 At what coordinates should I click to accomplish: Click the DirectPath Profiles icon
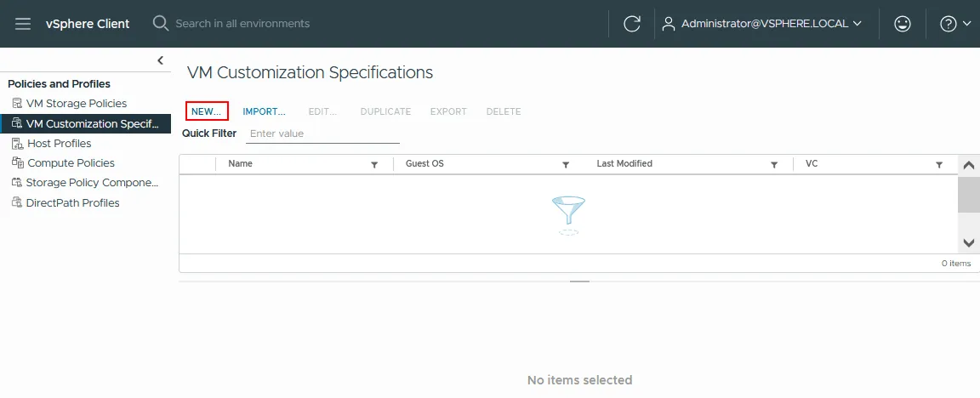pyautogui.click(x=16, y=202)
